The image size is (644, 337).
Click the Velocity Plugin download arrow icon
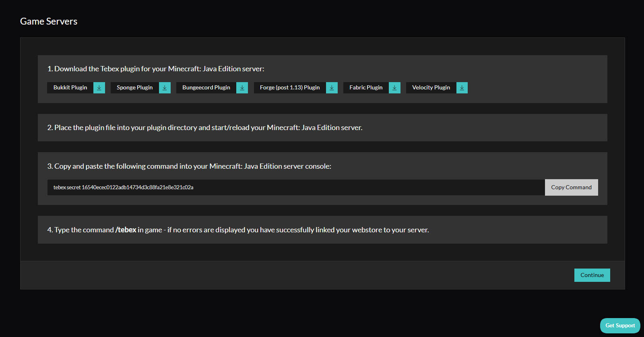click(x=462, y=88)
